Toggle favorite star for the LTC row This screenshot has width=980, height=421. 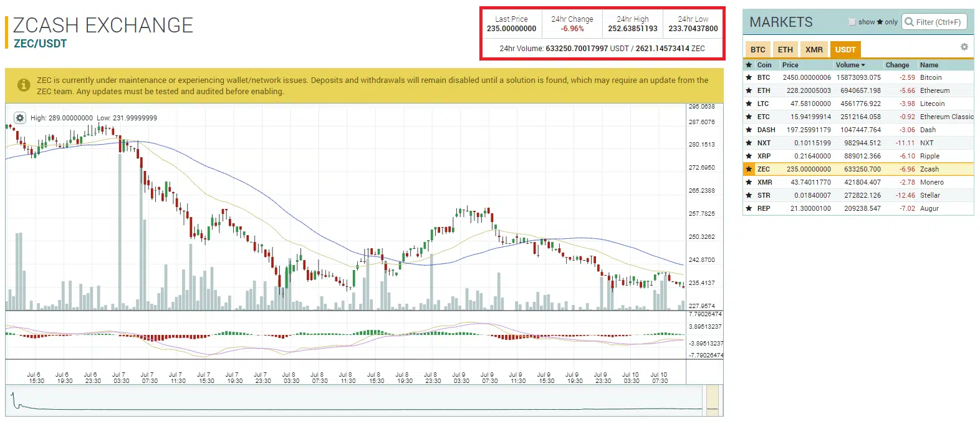[x=749, y=104]
